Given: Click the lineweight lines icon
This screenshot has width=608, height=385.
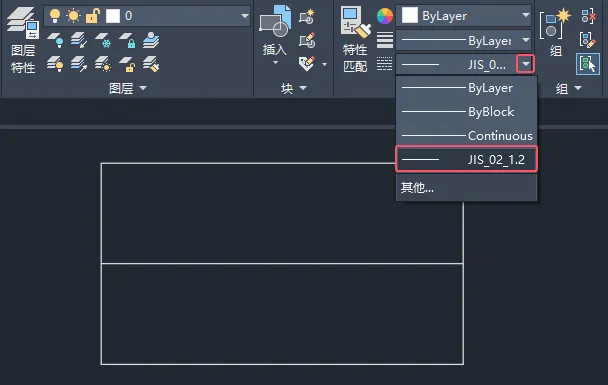Looking at the screenshot, I should 385,40.
